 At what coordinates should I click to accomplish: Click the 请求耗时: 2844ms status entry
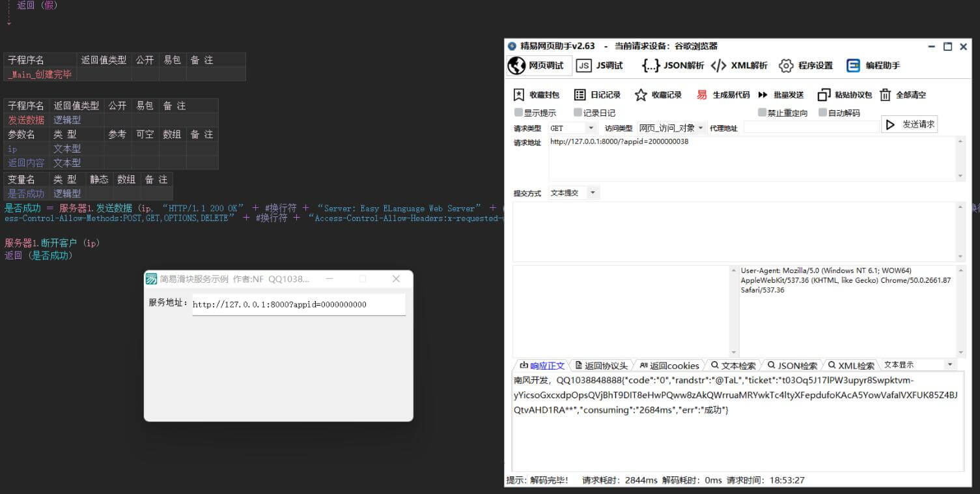coord(620,480)
